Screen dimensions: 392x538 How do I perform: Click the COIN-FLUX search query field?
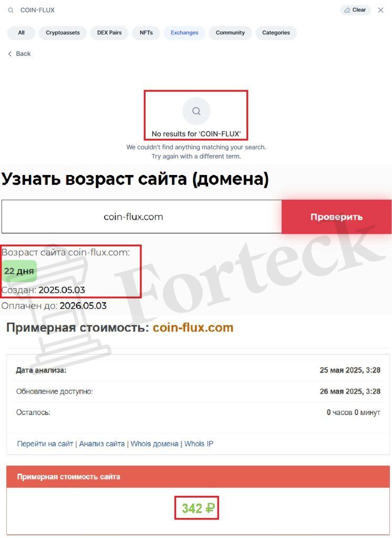172,11
